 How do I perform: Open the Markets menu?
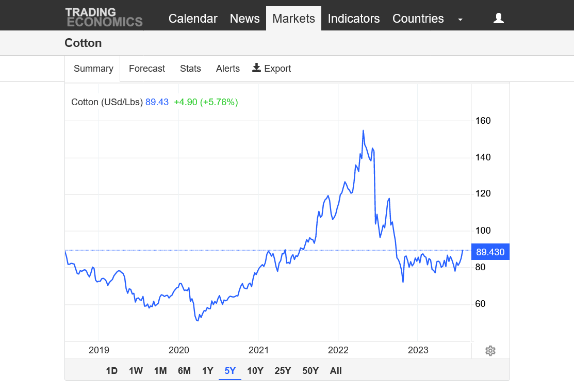click(293, 18)
